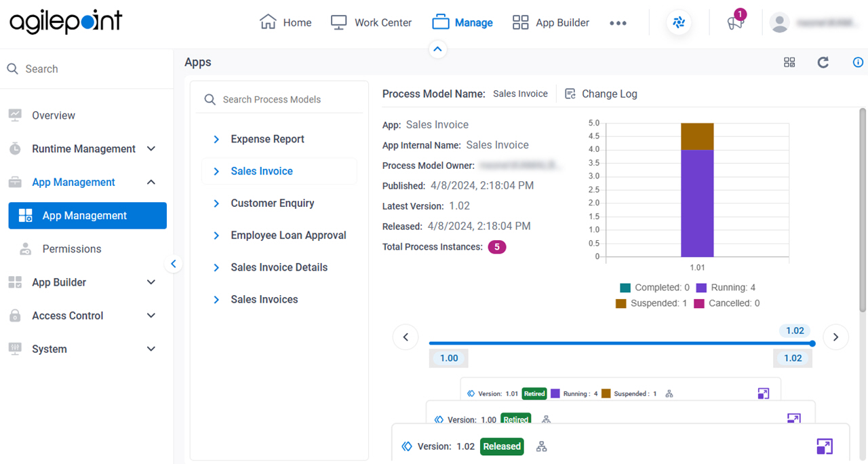Expand the Customer Enquiry chevron
Image resolution: width=868 pixels, height=464 pixels.
click(216, 203)
